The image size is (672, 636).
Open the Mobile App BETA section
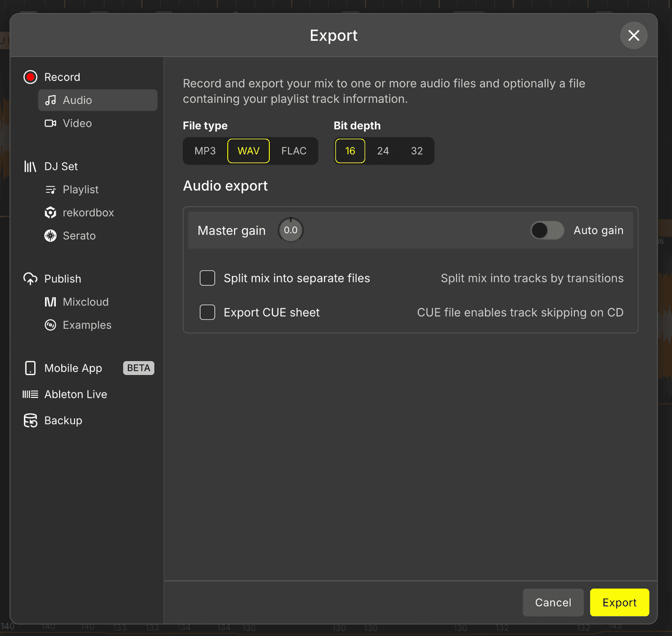point(73,368)
